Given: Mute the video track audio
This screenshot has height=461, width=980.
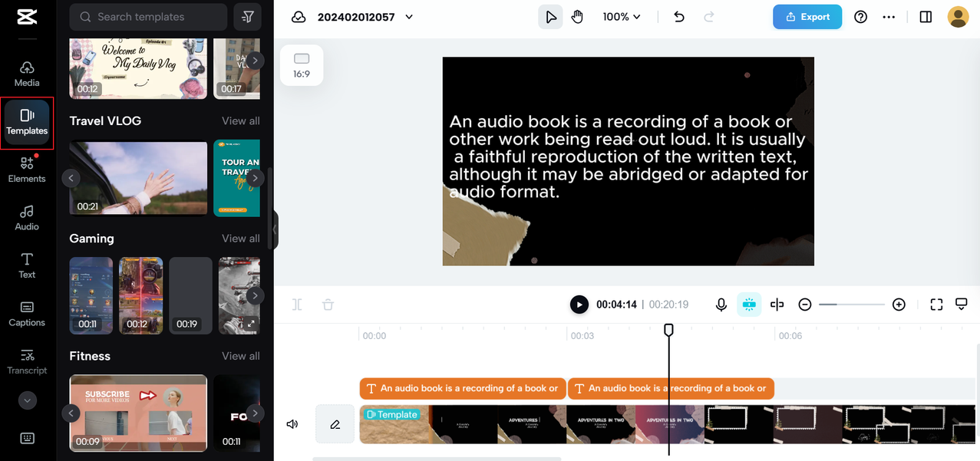Looking at the screenshot, I should click(x=292, y=424).
